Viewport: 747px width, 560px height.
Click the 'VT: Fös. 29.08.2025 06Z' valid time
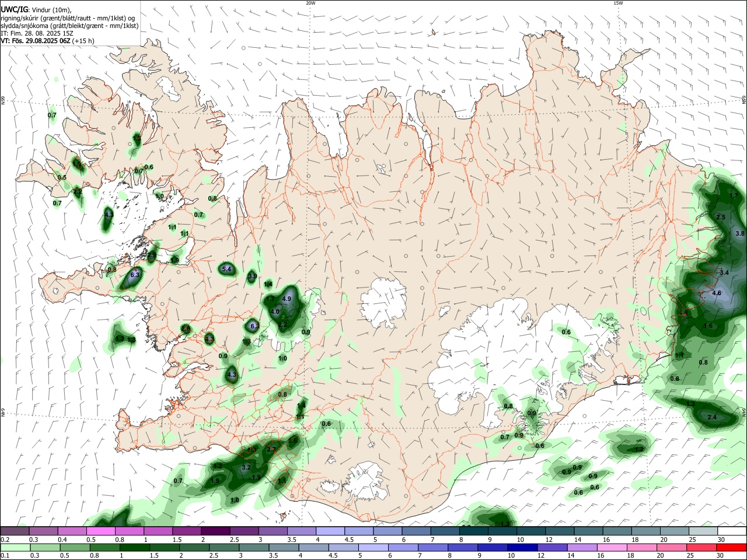tap(36, 41)
